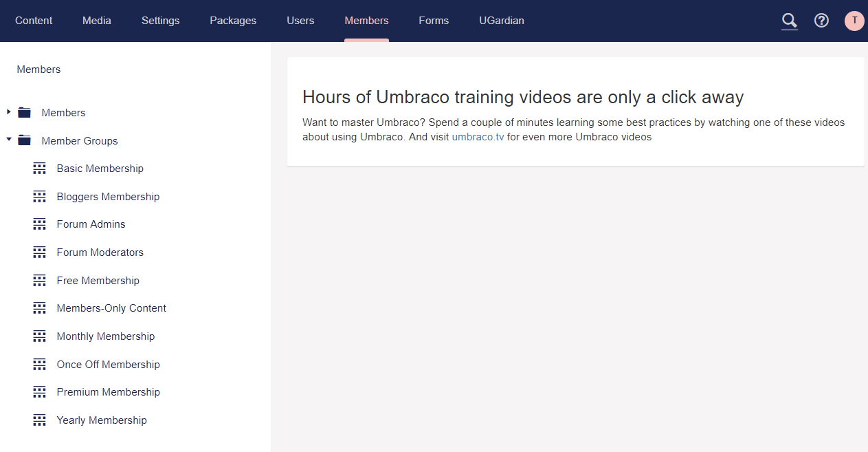Navigate to the Users section
Viewport: 868px width, 452px height.
300,21
